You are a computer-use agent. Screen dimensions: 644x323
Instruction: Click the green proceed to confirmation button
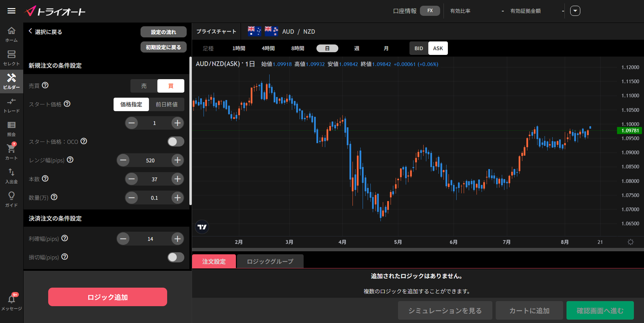[x=600, y=311]
